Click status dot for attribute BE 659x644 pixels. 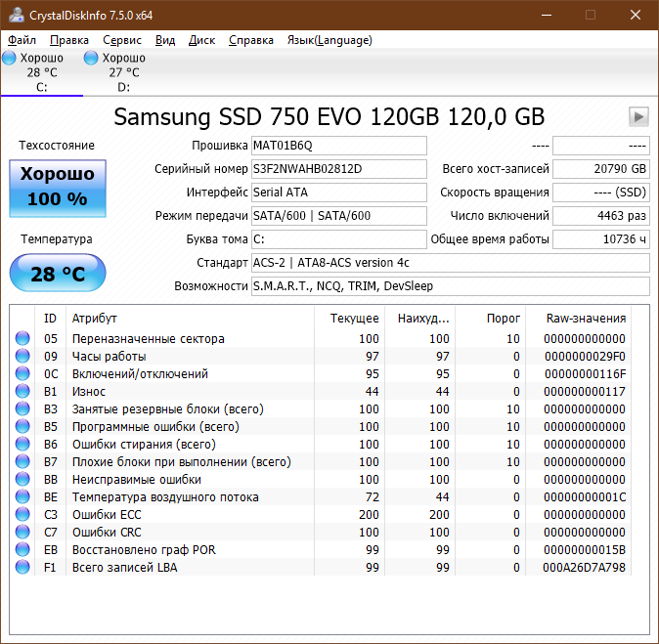tap(22, 497)
